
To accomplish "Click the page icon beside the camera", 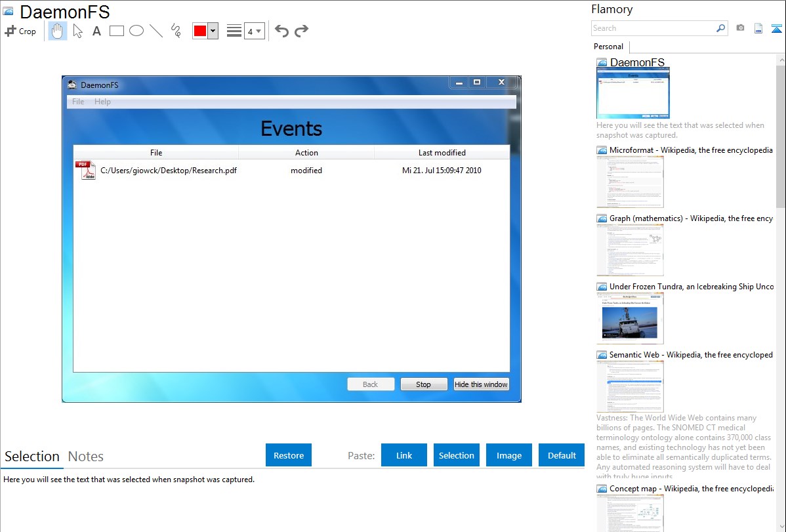I will click(x=758, y=28).
